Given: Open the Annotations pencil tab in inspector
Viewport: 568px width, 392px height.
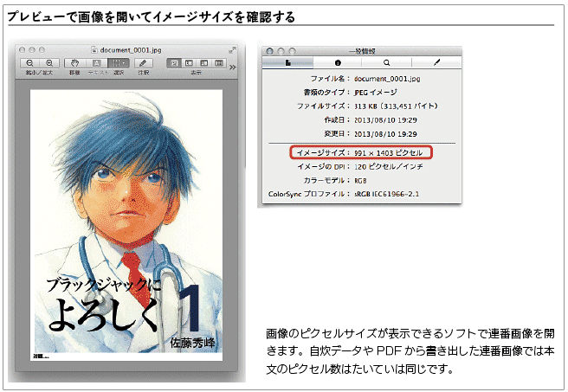Looking at the screenshot, I should point(436,62).
